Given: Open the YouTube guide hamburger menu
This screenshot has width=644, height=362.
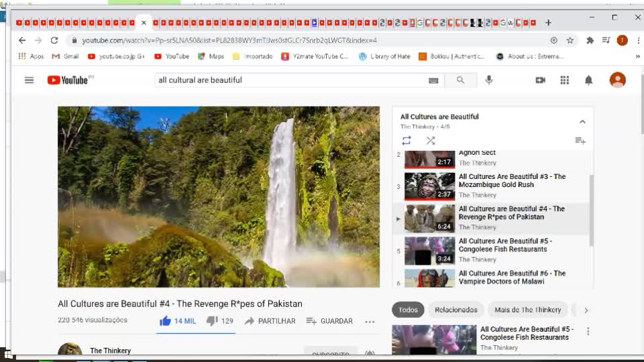Looking at the screenshot, I should [x=29, y=80].
